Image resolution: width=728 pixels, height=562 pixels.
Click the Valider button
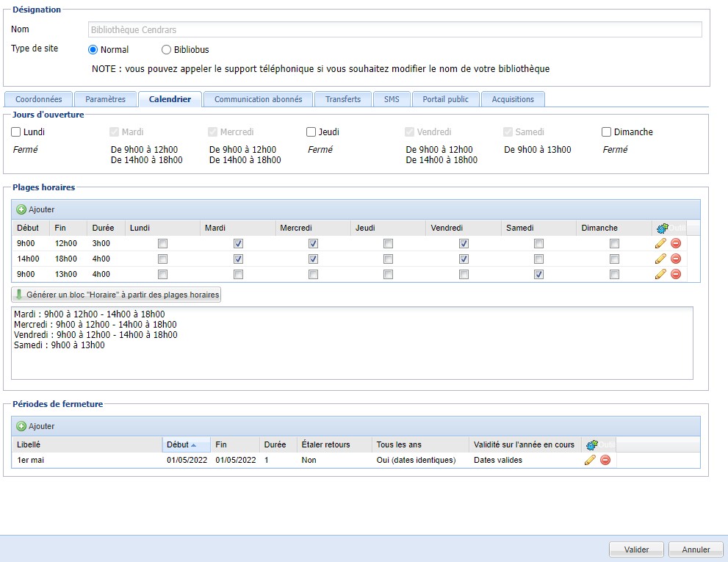635,549
